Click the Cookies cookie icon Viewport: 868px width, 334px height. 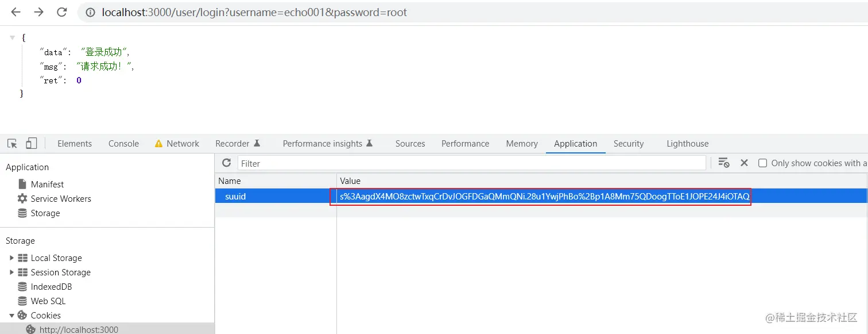click(x=22, y=315)
